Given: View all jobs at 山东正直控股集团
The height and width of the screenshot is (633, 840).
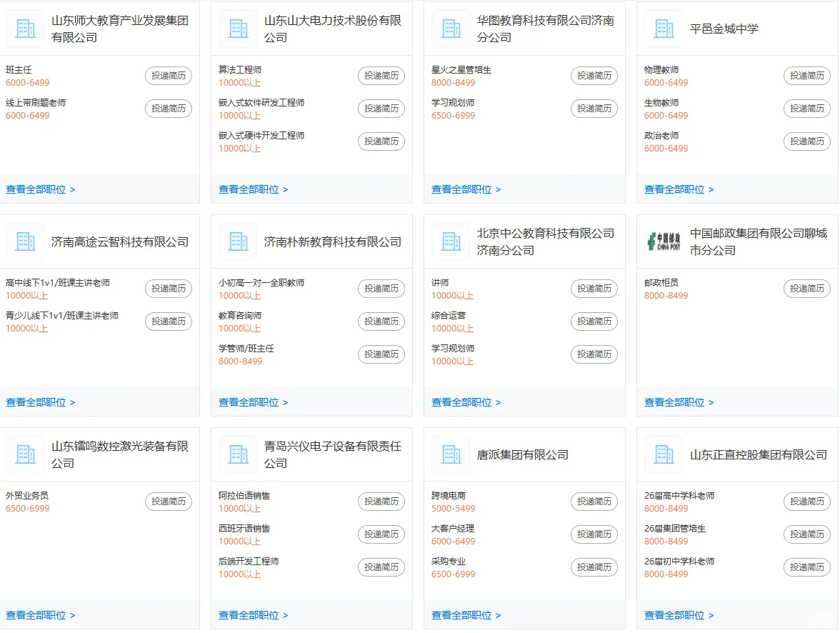Looking at the screenshot, I should [679, 614].
